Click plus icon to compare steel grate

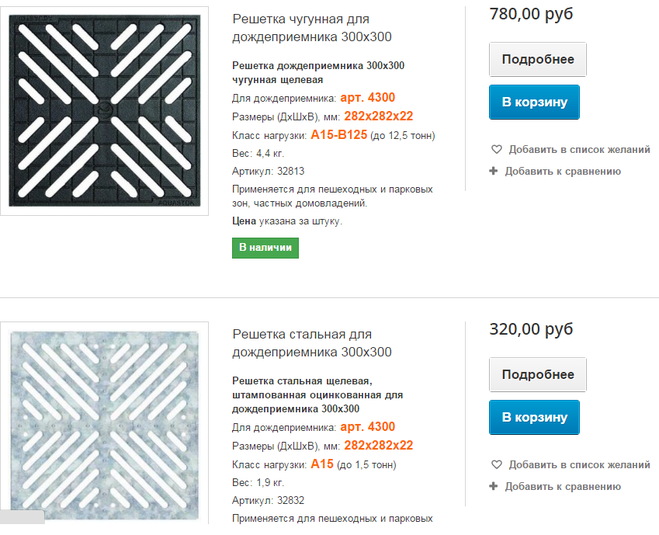(x=494, y=487)
